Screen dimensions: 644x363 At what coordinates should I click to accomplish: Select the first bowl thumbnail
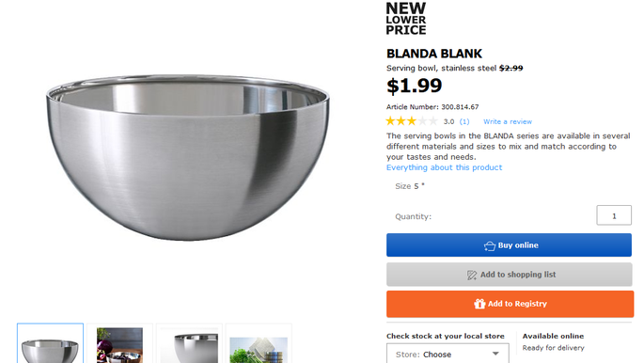click(x=50, y=343)
